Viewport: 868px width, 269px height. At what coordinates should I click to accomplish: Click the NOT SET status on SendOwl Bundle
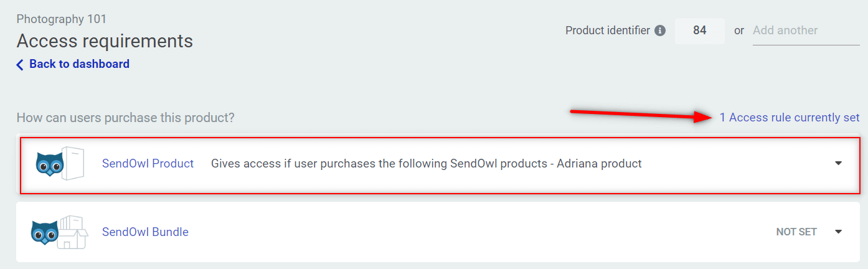(x=796, y=232)
